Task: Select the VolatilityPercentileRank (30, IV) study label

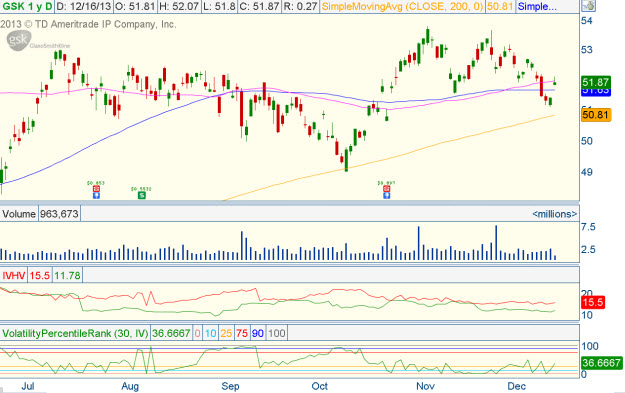Action: coord(75,333)
